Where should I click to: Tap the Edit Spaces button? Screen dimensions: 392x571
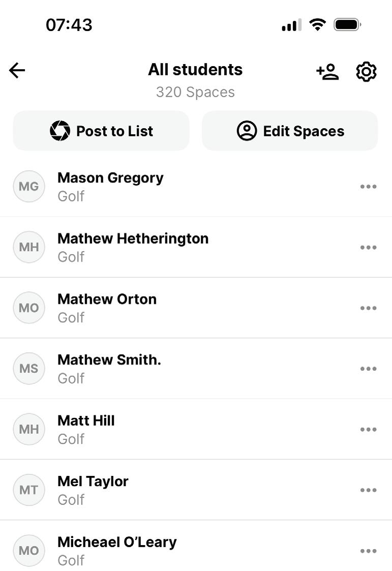290,131
